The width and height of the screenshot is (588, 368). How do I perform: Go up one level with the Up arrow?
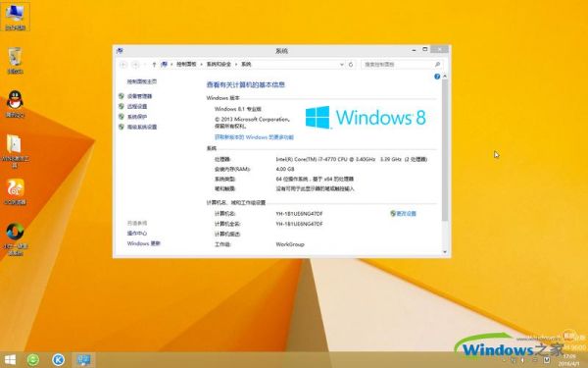(154, 65)
